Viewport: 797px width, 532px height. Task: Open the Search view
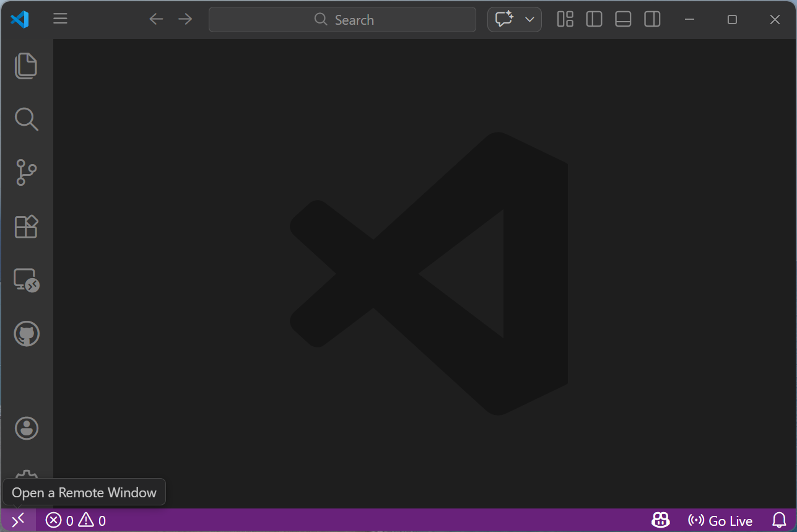[x=26, y=119]
